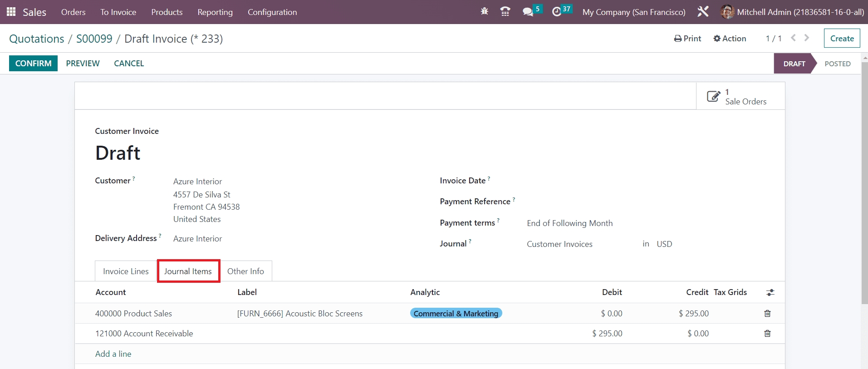Open the activities clock icon
This screenshot has width=868, height=369.
coord(557,12)
